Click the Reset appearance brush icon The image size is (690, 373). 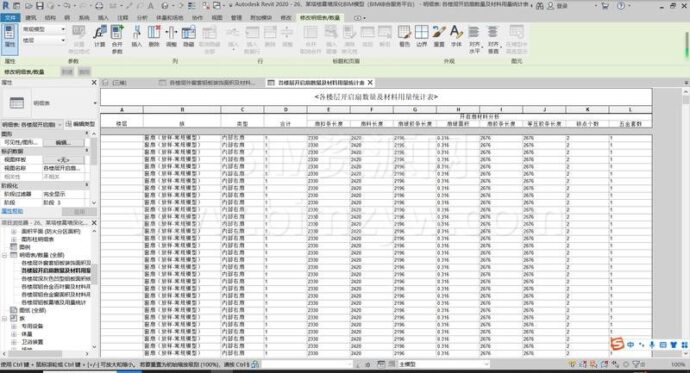pos(439,36)
